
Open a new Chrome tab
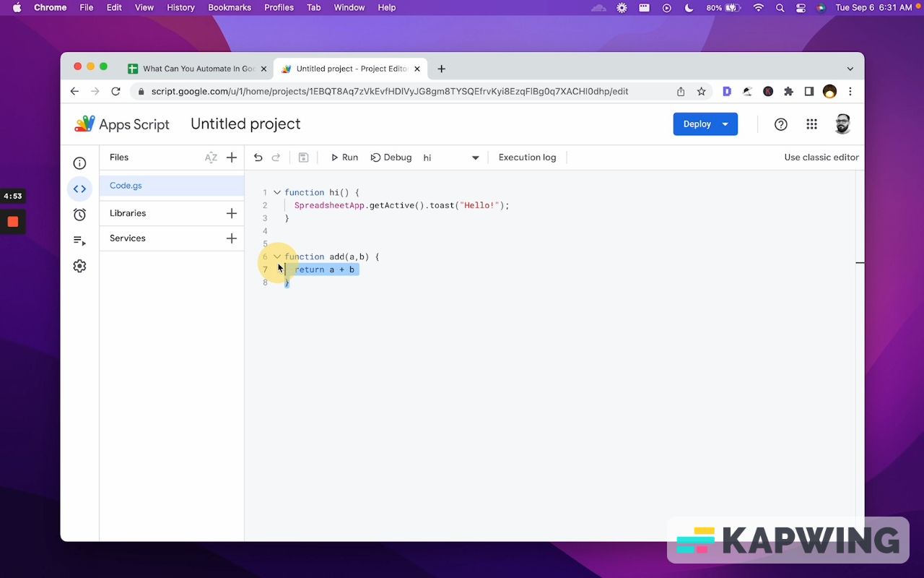click(x=441, y=69)
